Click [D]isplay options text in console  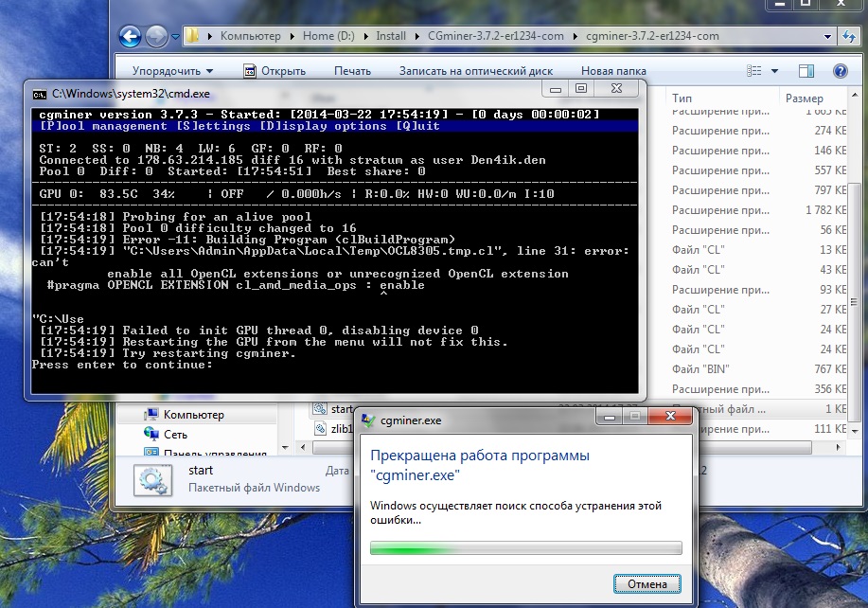point(323,126)
